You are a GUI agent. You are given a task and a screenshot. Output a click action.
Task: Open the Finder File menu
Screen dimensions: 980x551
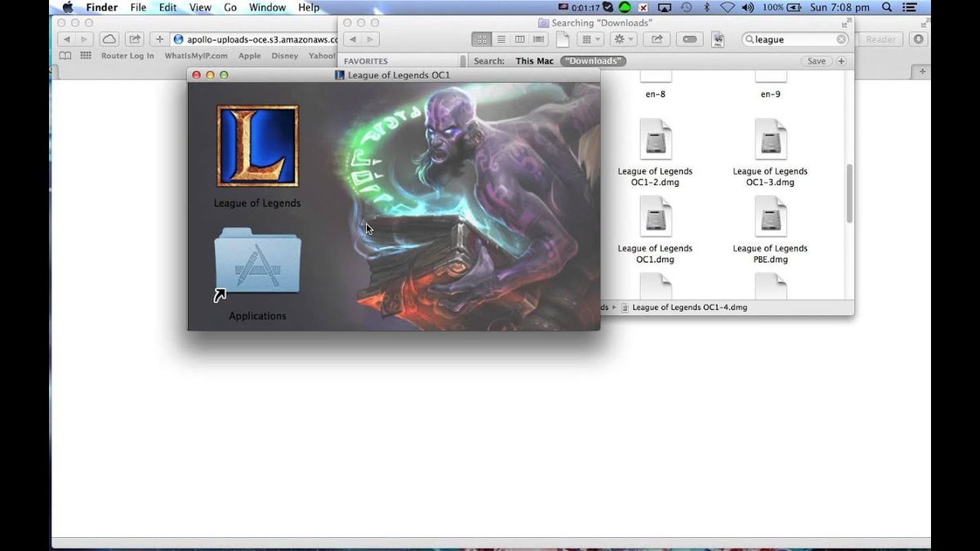tap(137, 7)
